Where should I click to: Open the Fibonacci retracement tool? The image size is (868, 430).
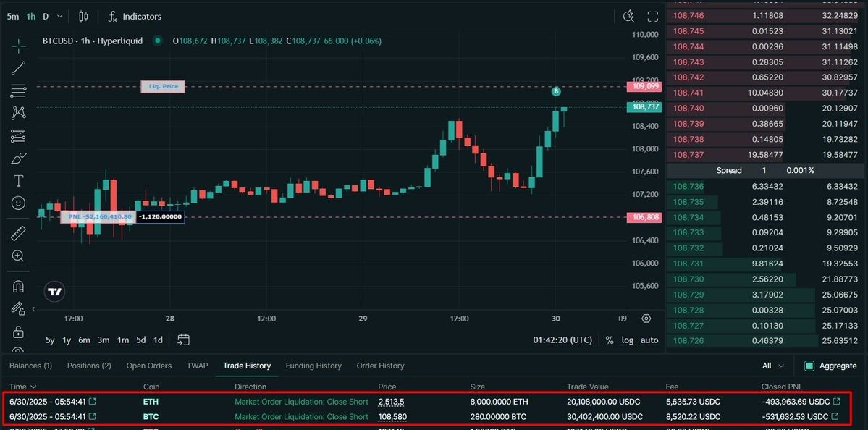coord(18,90)
